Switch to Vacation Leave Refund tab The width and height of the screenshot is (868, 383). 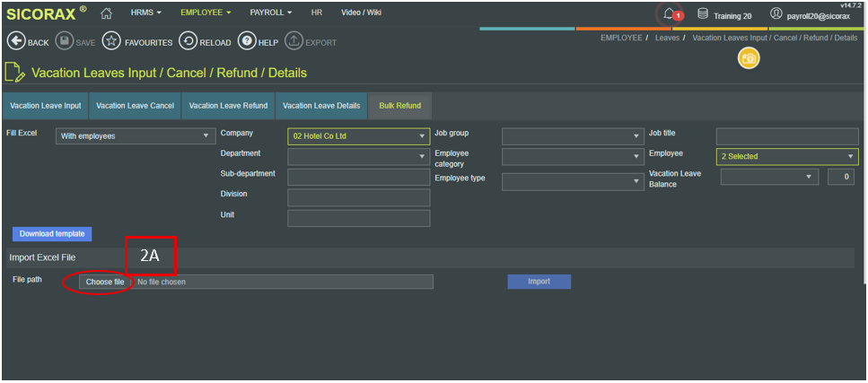tap(228, 106)
